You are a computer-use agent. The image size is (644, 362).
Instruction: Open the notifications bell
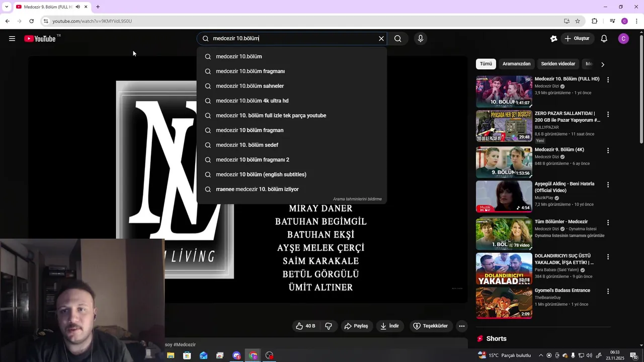coord(604,39)
